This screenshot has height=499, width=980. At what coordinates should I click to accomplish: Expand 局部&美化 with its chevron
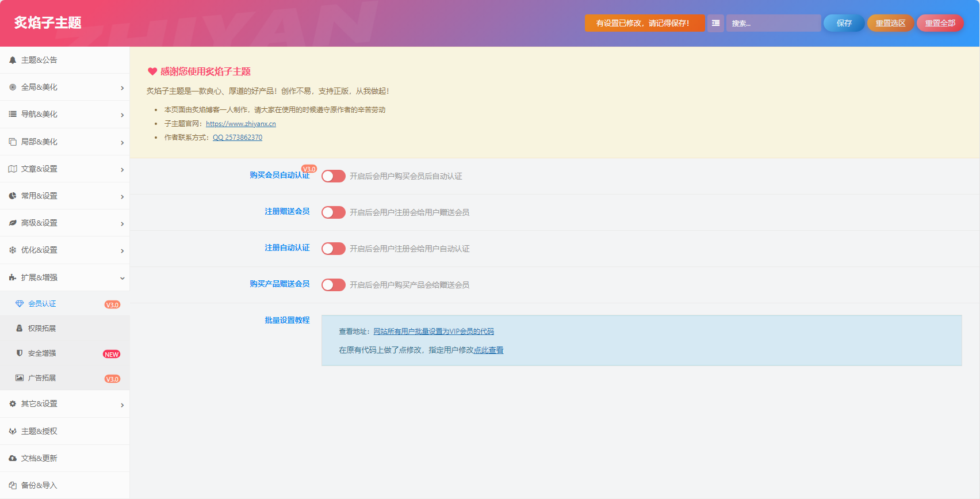pos(122,142)
